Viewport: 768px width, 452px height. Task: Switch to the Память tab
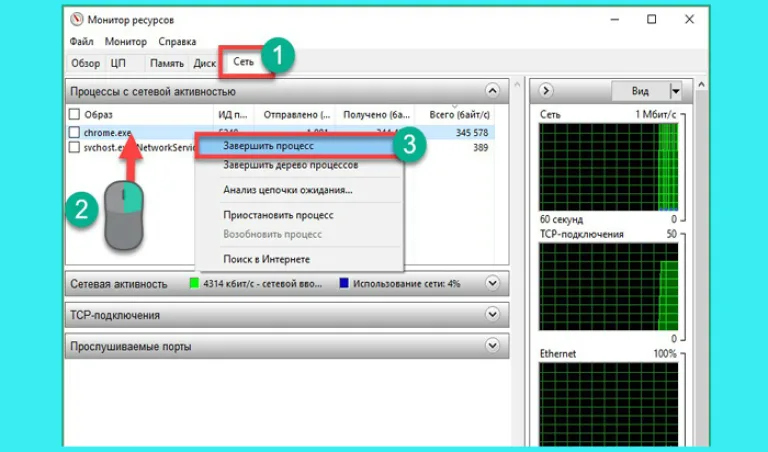pyautogui.click(x=167, y=63)
